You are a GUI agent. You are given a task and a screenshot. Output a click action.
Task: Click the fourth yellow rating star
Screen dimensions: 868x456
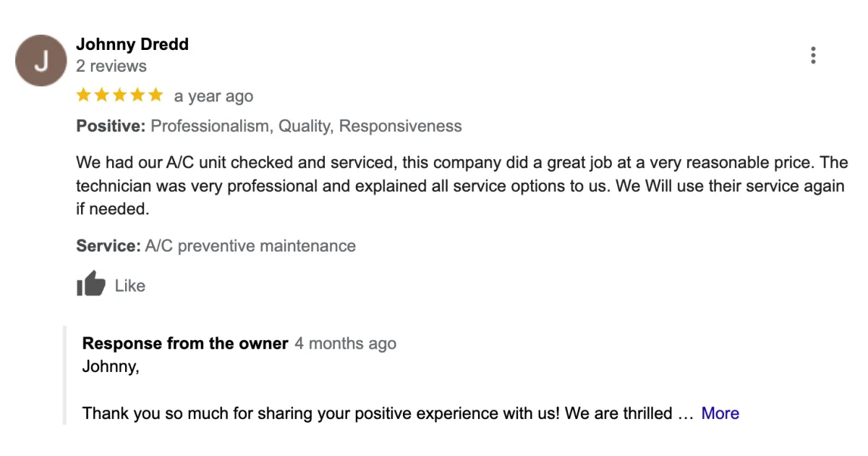[x=137, y=95]
